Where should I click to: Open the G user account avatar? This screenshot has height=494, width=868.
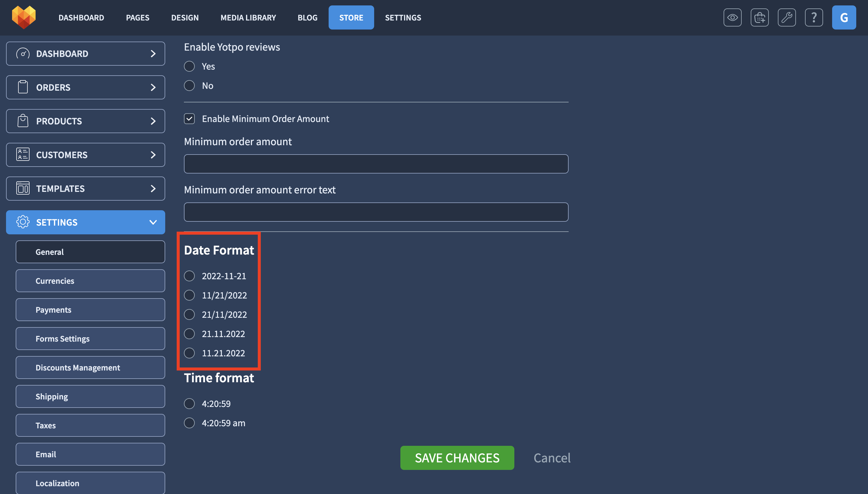[x=844, y=17]
